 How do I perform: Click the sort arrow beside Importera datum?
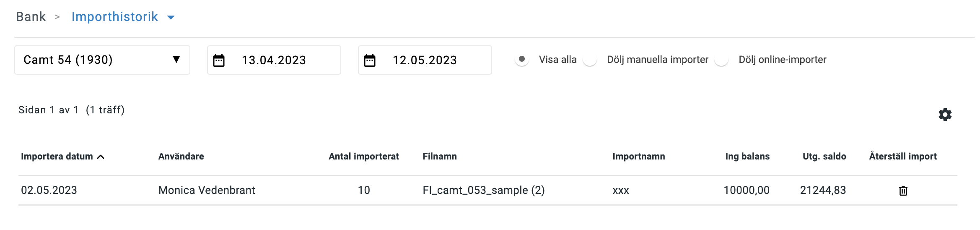pyautogui.click(x=101, y=157)
